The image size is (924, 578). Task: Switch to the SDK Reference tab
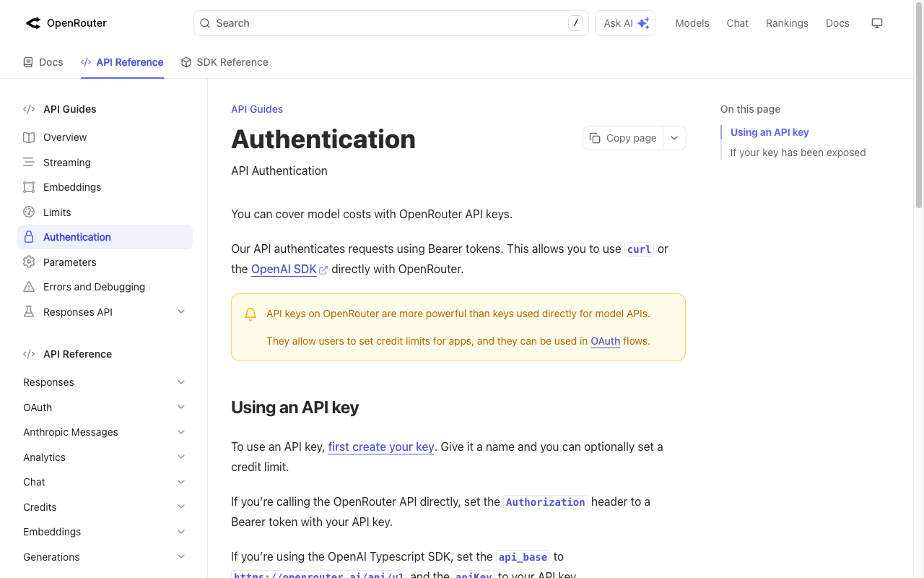(x=225, y=62)
